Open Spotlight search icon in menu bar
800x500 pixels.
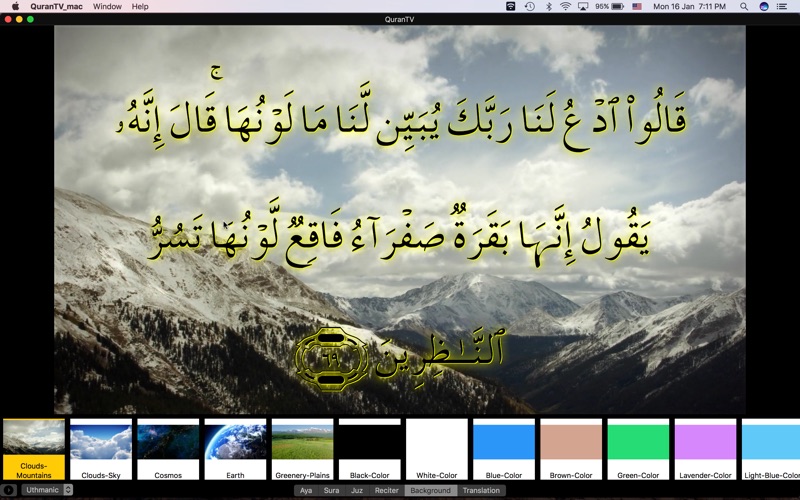[744, 7]
